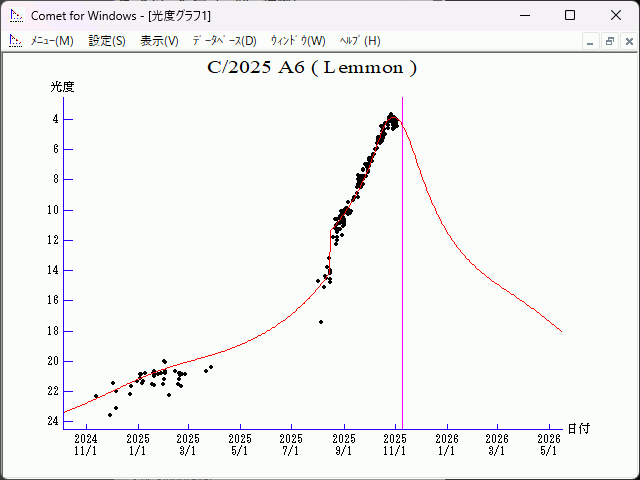Image resolution: width=640 pixels, height=480 pixels.
Task: Close the inner 光度グラフ1 document window
Action: (x=626, y=41)
